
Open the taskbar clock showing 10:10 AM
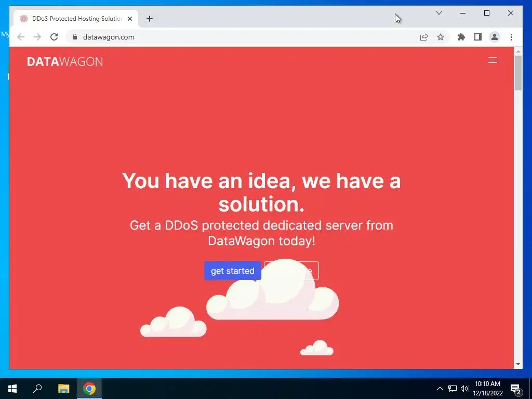coord(487,389)
